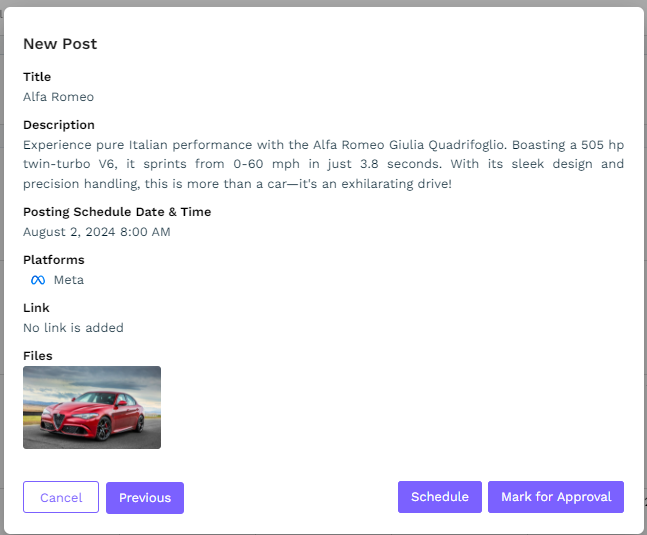Viewport: 647px width, 535px height.
Task: Select the Alfa Romeo title value
Action: (x=58, y=97)
